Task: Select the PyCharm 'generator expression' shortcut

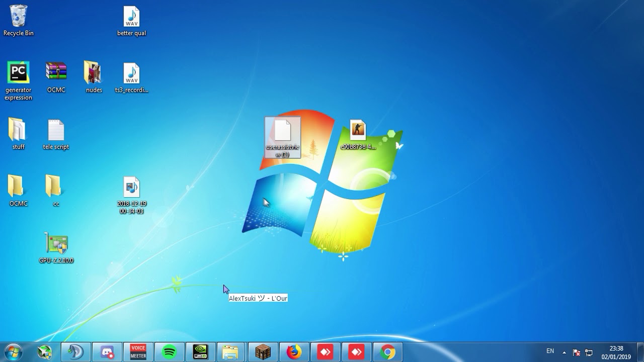Action: 19,80
